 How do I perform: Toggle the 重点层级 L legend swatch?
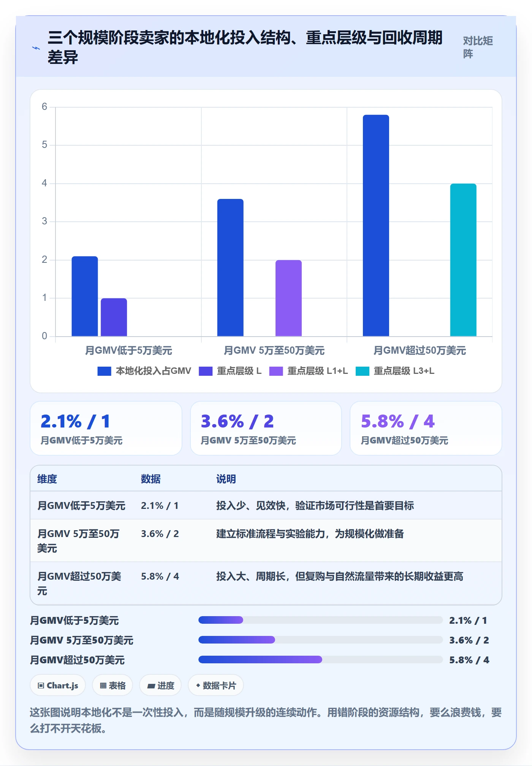(x=206, y=371)
